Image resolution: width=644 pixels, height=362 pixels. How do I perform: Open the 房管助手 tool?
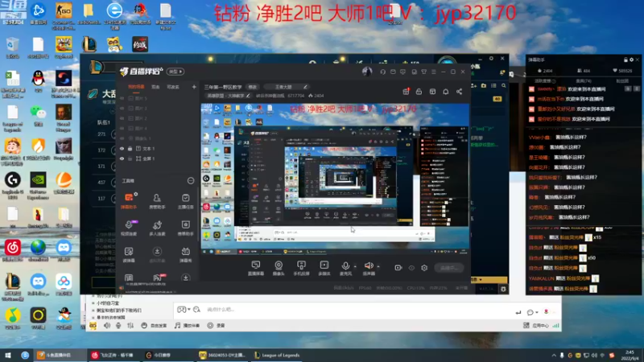click(x=157, y=200)
